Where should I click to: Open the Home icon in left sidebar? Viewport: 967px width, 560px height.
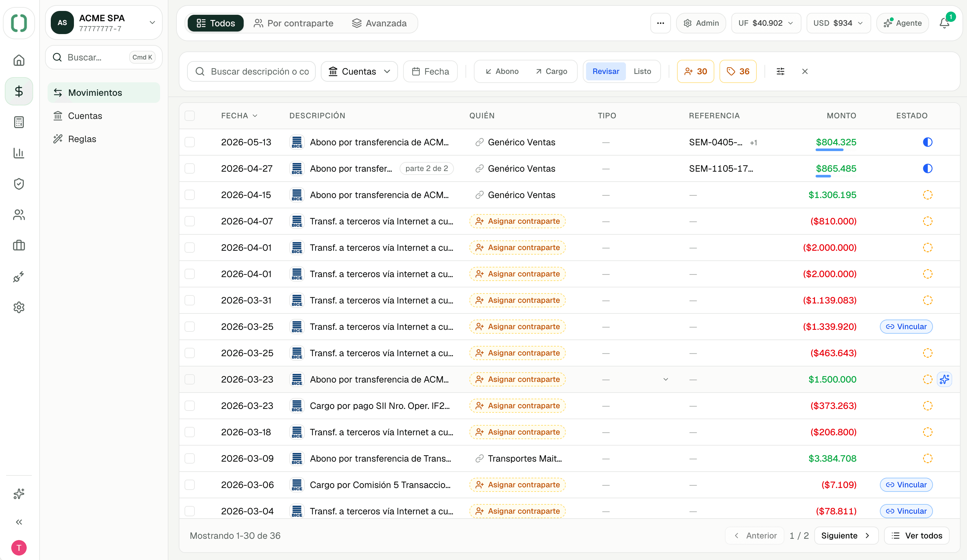(x=19, y=60)
